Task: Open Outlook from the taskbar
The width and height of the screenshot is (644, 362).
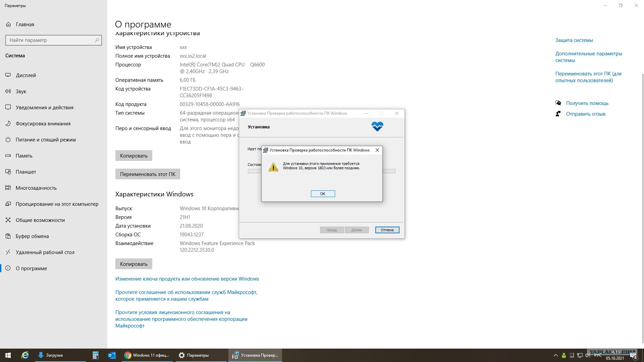Action: 112,355
